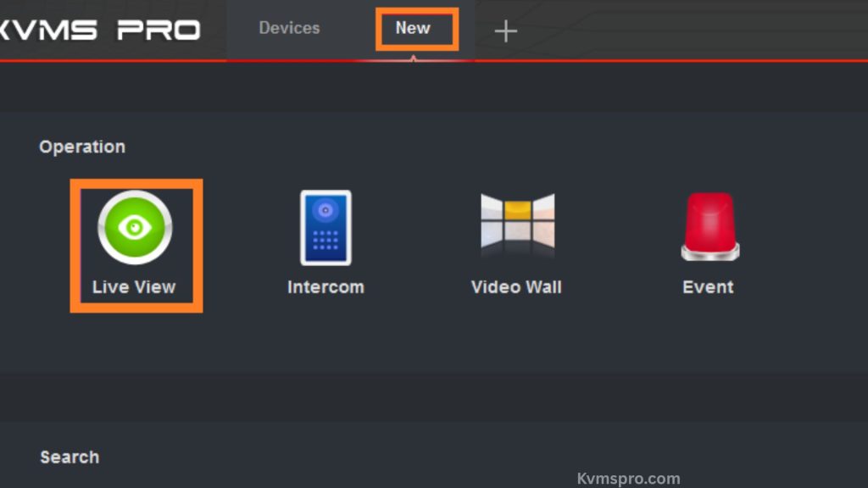Image resolution: width=868 pixels, height=488 pixels.
Task: Click the Operation section heading
Action: pos(82,146)
